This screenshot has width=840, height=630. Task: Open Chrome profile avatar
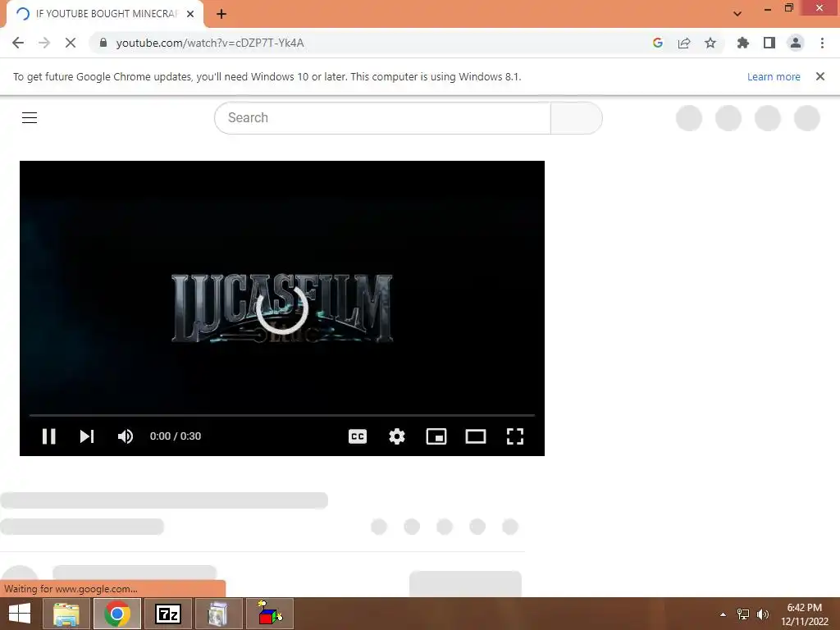[x=796, y=43]
